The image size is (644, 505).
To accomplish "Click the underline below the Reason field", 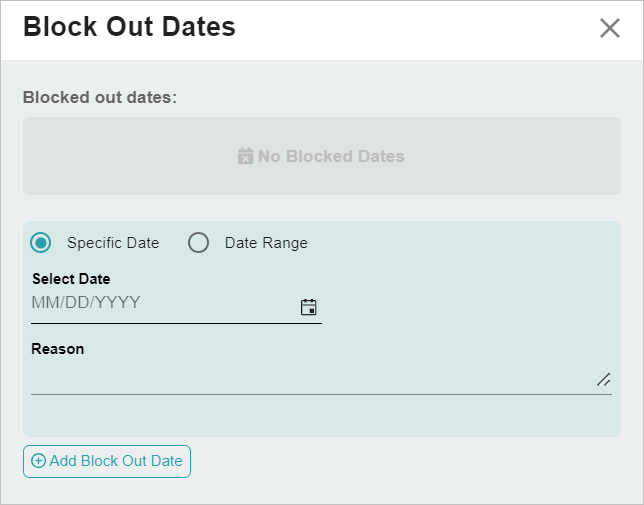I will (320, 394).
